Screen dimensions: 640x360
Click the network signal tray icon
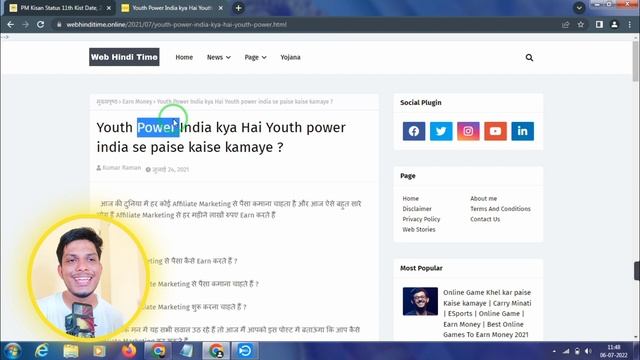(566, 351)
